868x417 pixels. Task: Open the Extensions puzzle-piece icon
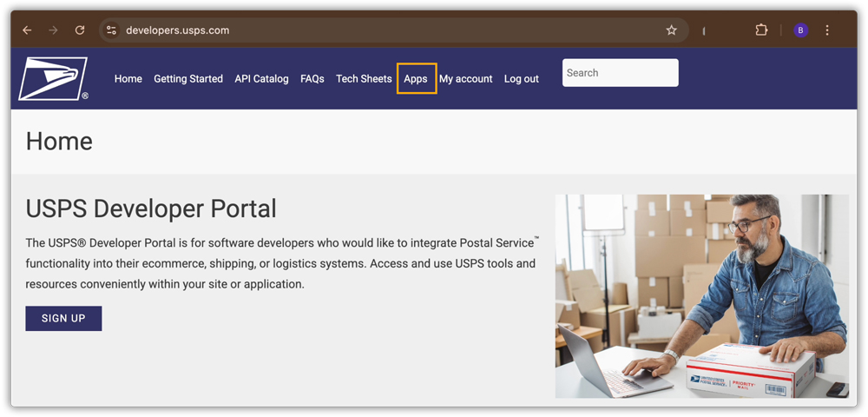[762, 30]
